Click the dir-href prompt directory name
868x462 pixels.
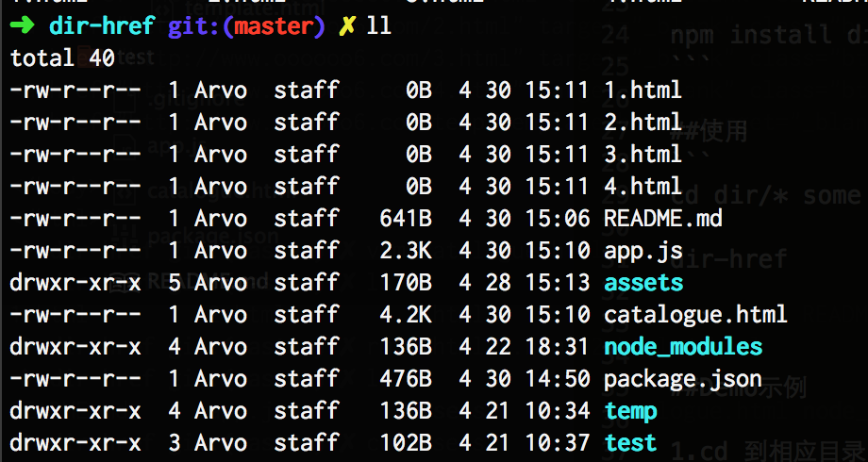[102, 25]
